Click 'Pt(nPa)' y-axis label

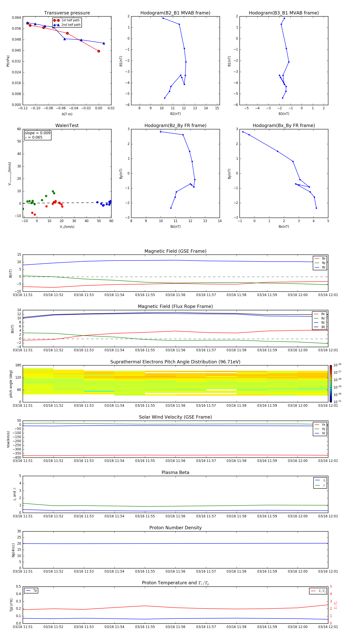[8, 61]
